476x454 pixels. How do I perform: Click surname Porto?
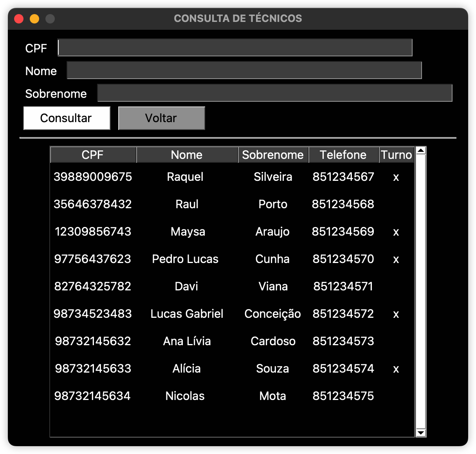click(x=273, y=204)
